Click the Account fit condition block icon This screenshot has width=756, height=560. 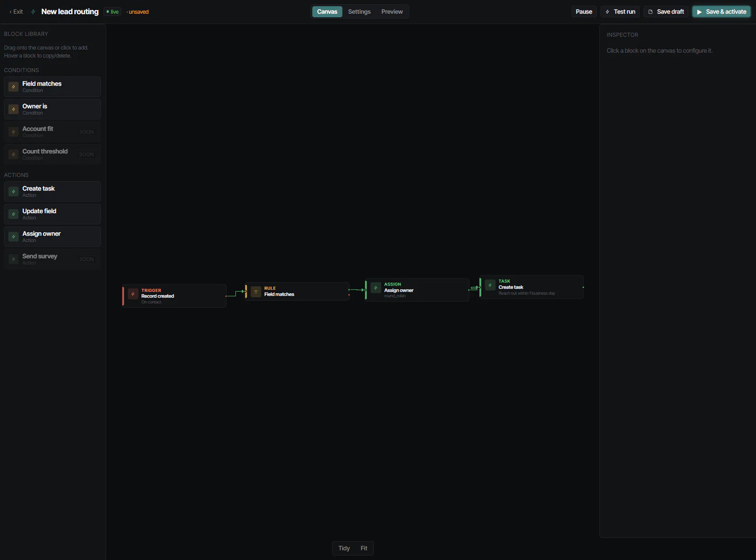(14, 132)
